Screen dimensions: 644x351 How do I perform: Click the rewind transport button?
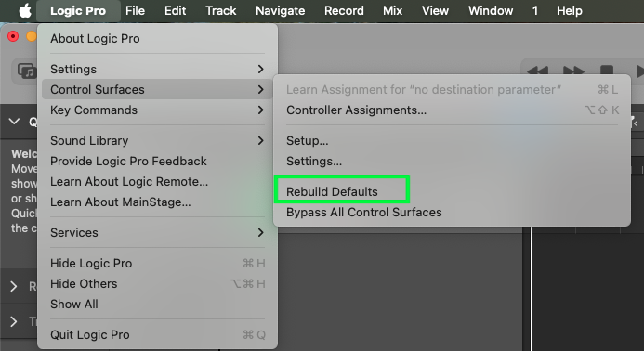click(538, 71)
